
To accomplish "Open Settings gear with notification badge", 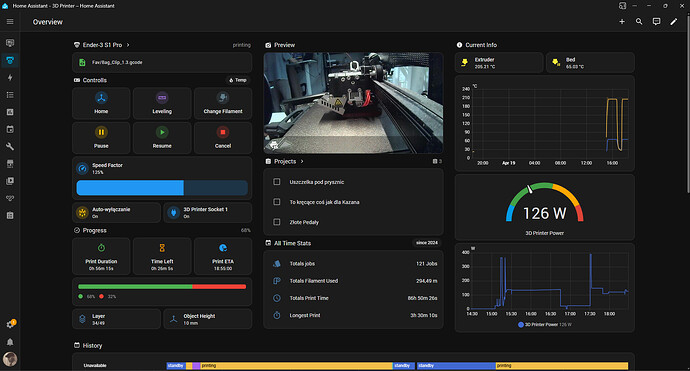I will 10,324.
